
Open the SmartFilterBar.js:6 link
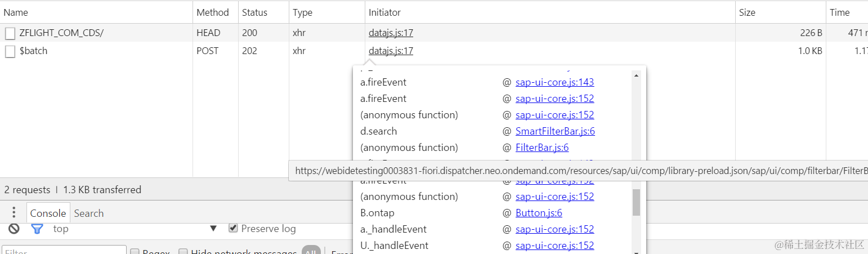(555, 131)
